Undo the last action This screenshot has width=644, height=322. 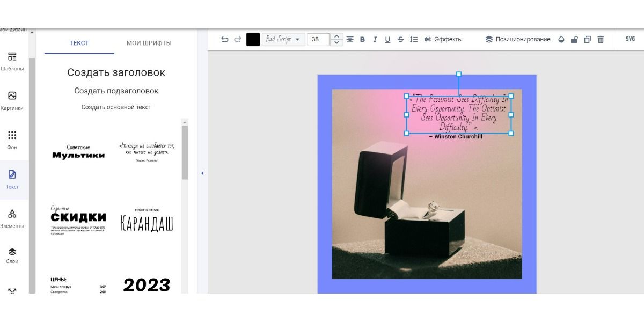(225, 39)
